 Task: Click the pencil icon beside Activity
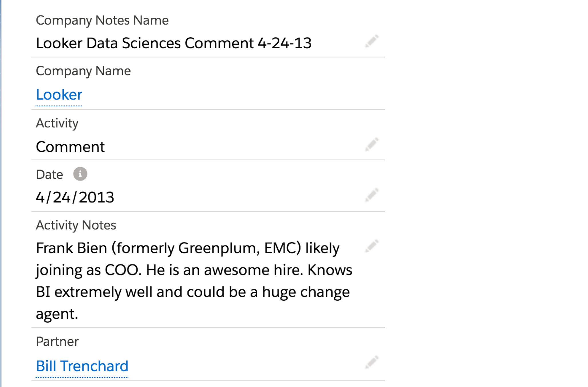click(372, 144)
